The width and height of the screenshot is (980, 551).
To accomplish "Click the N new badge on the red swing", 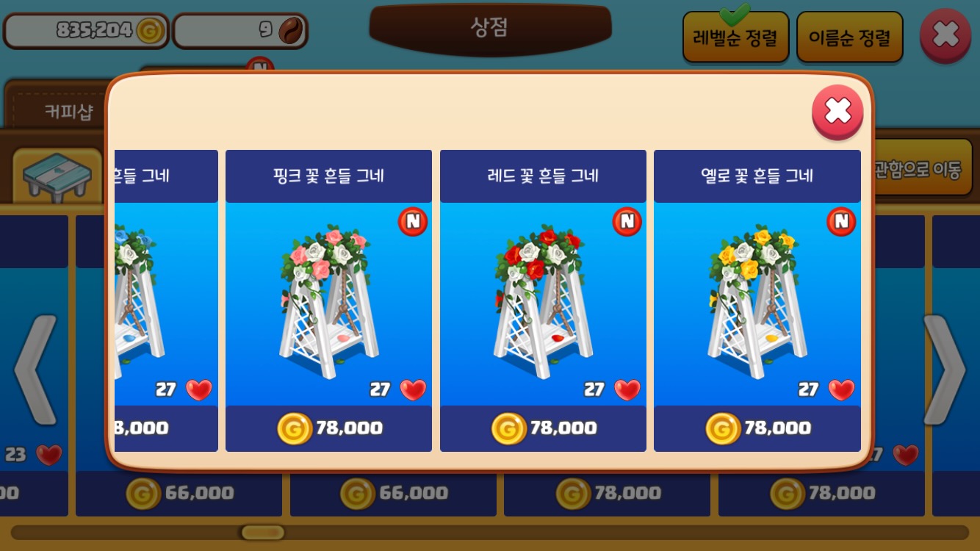I will tap(627, 221).
